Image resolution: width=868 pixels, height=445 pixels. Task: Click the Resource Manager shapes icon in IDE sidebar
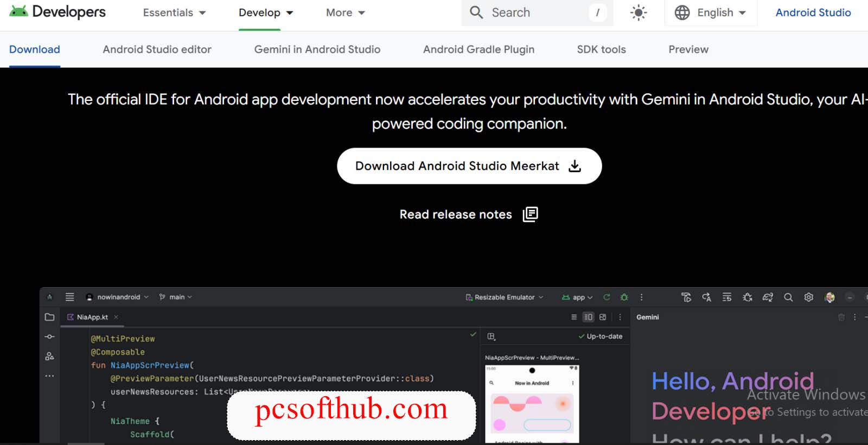point(49,356)
